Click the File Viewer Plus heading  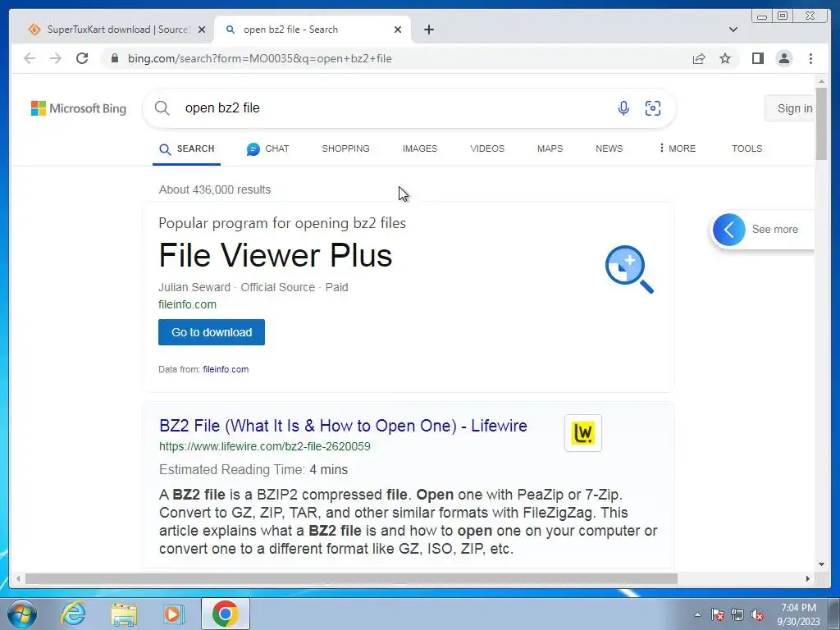pyautogui.click(x=276, y=255)
